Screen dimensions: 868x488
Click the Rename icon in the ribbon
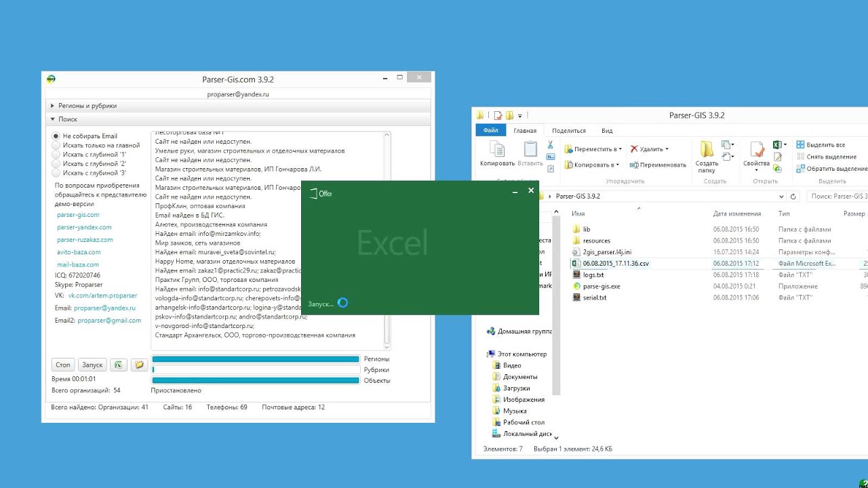[x=634, y=165]
